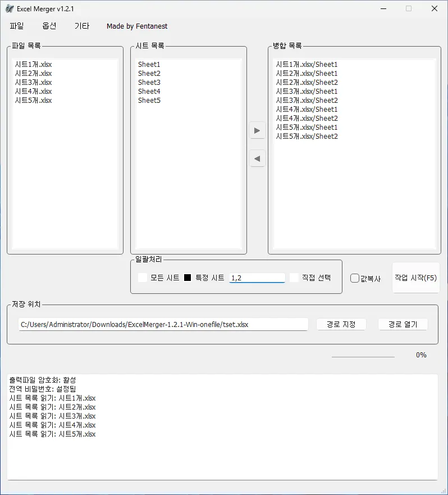Click log line 시트 목록 읽기: 시트5개.xlsx
Viewport: 448px width, 495px height.
click(x=52, y=434)
